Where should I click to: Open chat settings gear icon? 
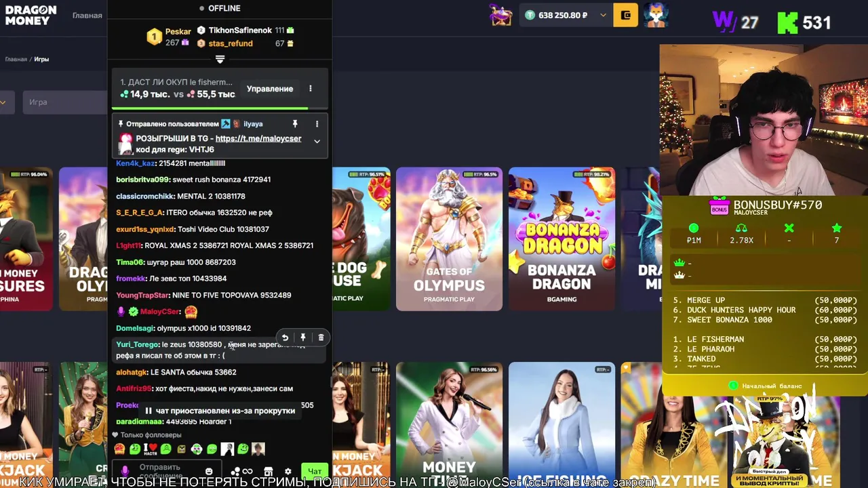coord(288,472)
